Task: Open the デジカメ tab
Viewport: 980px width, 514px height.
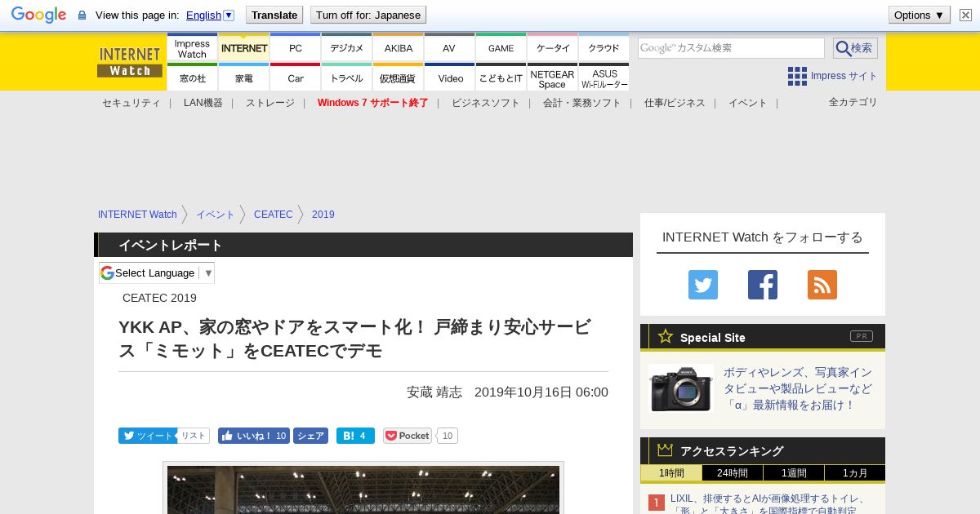Action: click(x=346, y=47)
